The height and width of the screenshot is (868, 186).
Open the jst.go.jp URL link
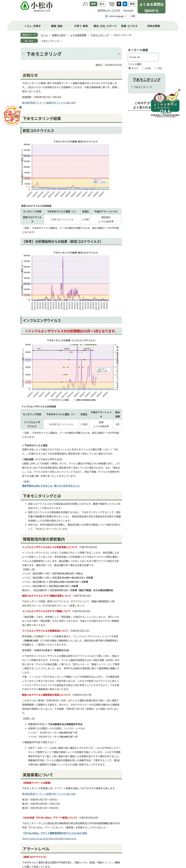49,839
